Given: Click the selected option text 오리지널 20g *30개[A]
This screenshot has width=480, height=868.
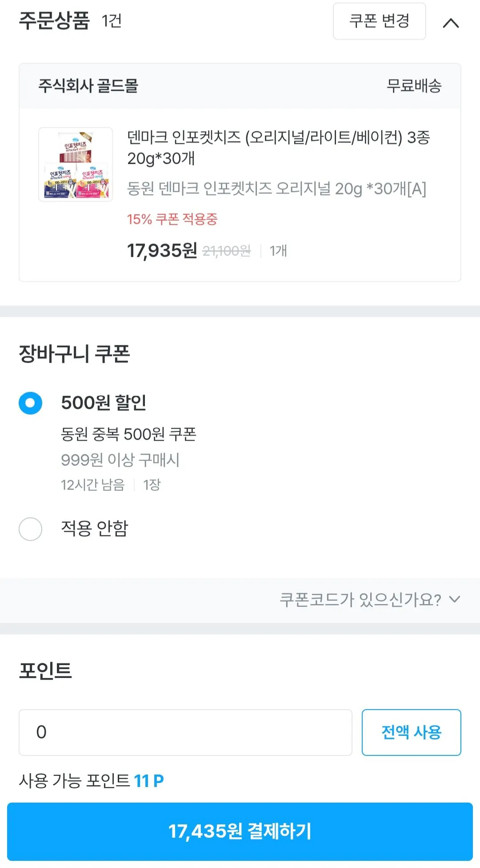Looking at the screenshot, I should point(276,189).
